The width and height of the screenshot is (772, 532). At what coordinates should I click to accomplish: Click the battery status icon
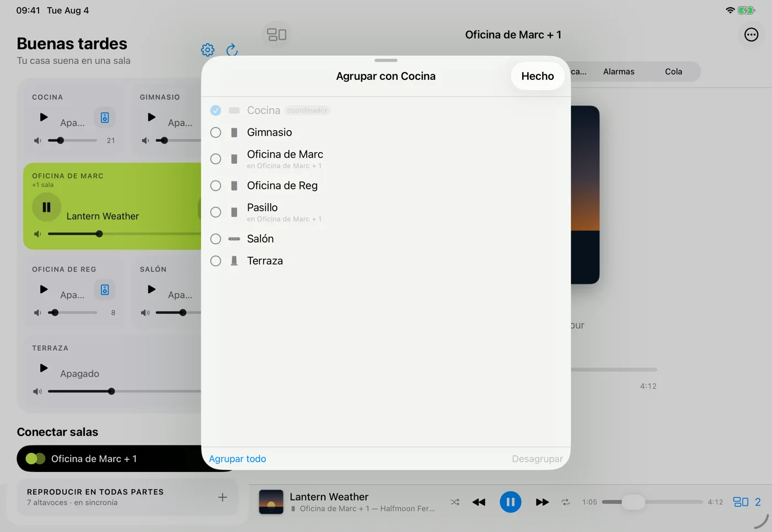[x=746, y=10]
